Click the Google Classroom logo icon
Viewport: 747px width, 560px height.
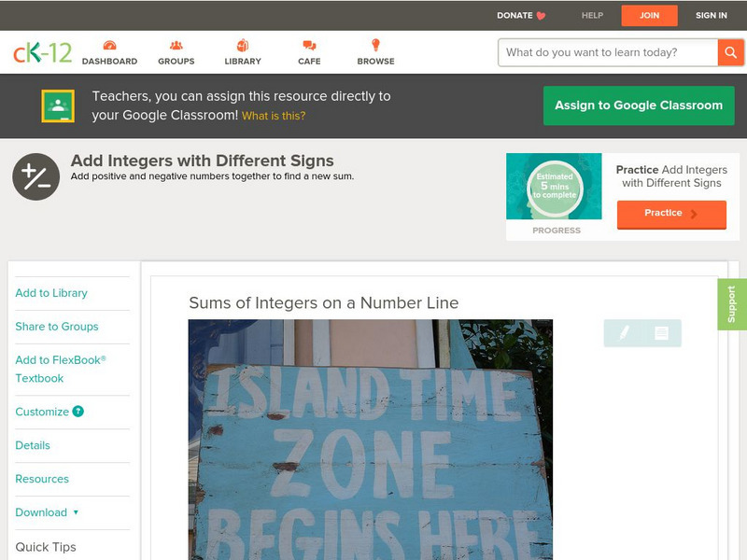pyautogui.click(x=58, y=105)
